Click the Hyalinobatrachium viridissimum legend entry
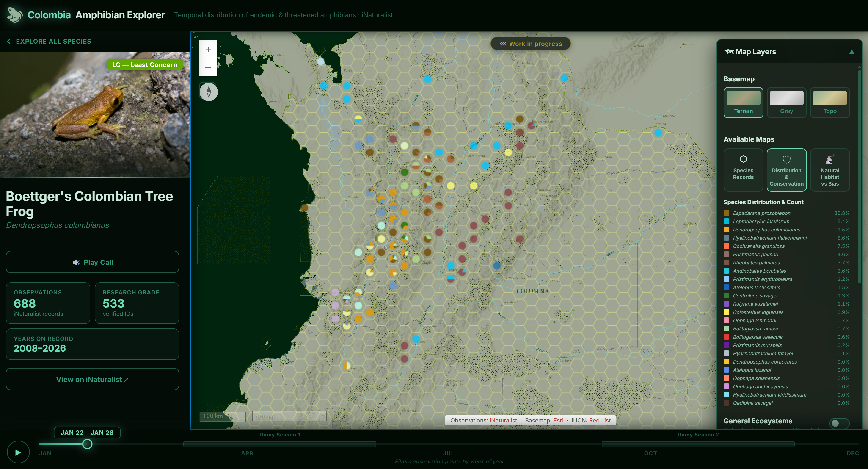This screenshot has width=868, height=469. click(786, 395)
